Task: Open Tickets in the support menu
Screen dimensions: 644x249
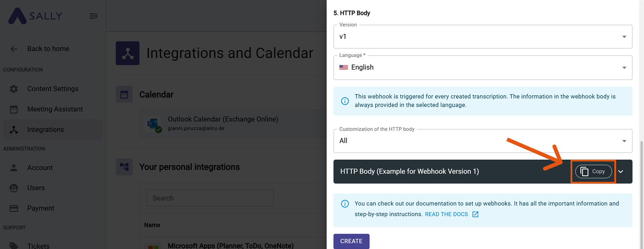Action: (38, 246)
